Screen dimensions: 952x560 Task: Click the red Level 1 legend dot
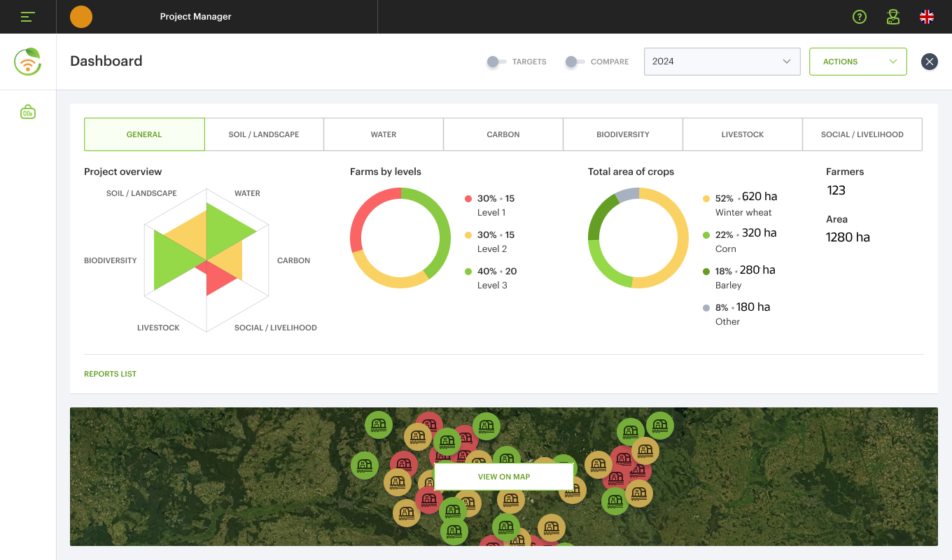coord(468,199)
